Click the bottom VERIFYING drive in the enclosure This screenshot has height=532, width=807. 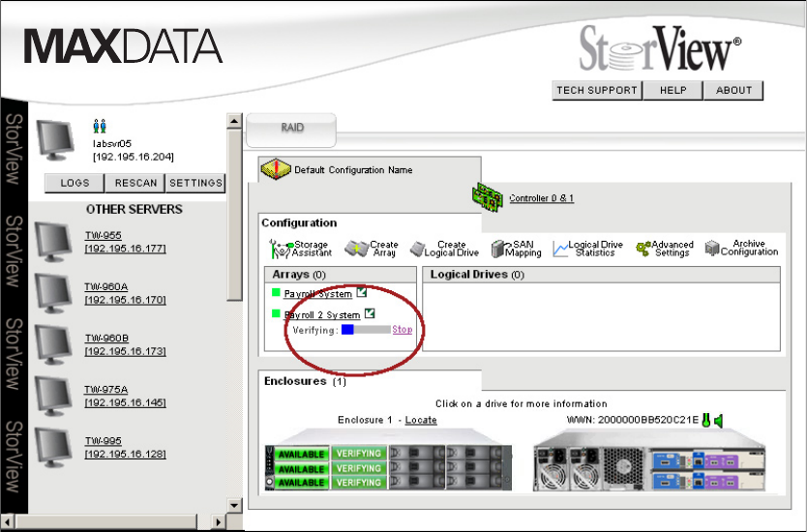pyautogui.click(x=359, y=483)
